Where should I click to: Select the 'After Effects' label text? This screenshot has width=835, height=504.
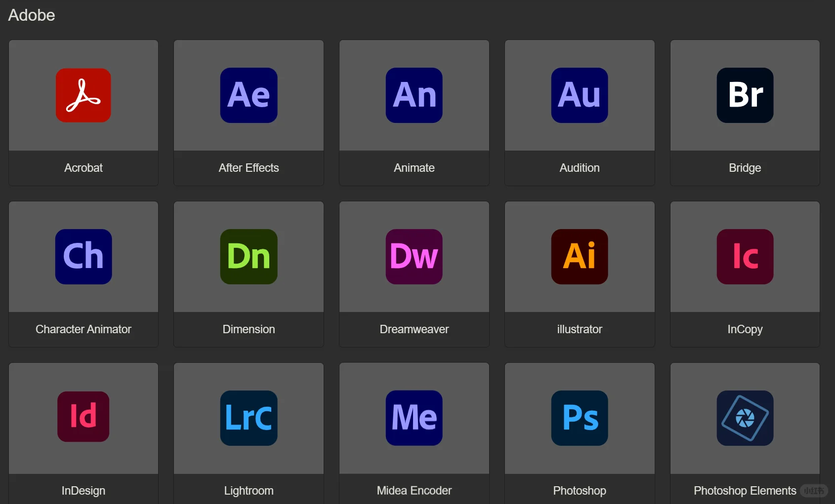(249, 168)
